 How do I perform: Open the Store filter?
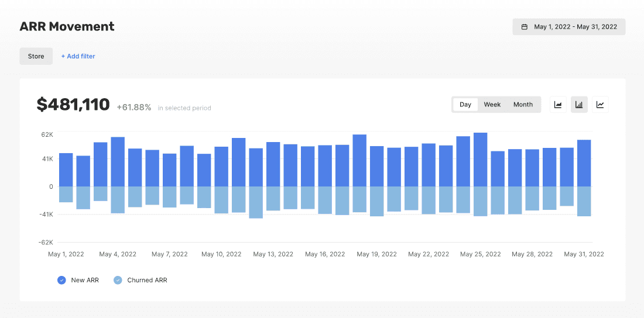[x=36, y=56]
